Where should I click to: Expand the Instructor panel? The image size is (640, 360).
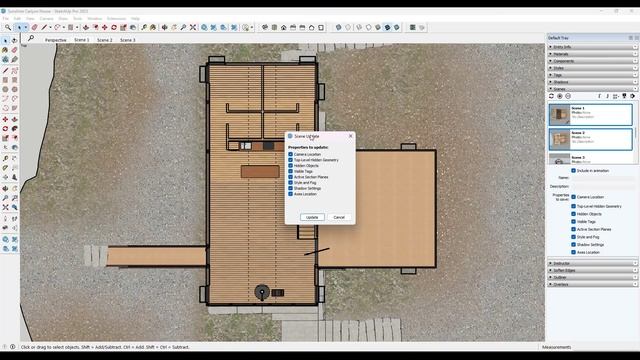tap(592, 263)
